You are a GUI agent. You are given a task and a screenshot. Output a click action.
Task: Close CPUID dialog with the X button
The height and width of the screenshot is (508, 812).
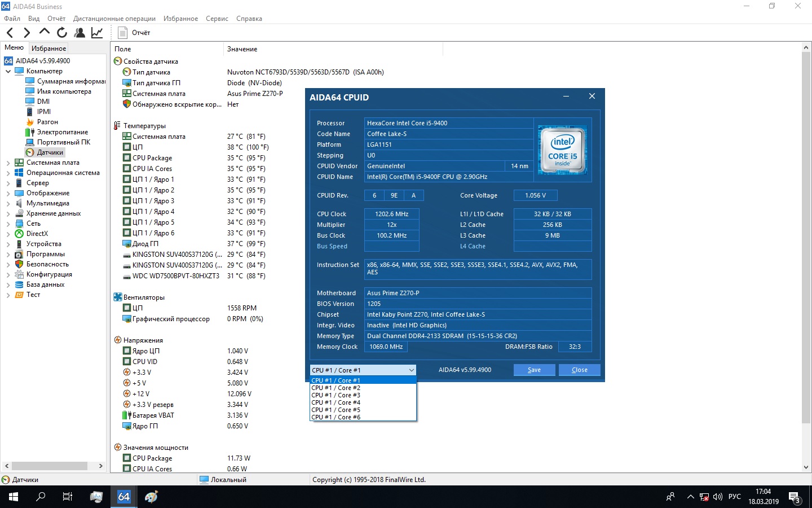(592, 97)
